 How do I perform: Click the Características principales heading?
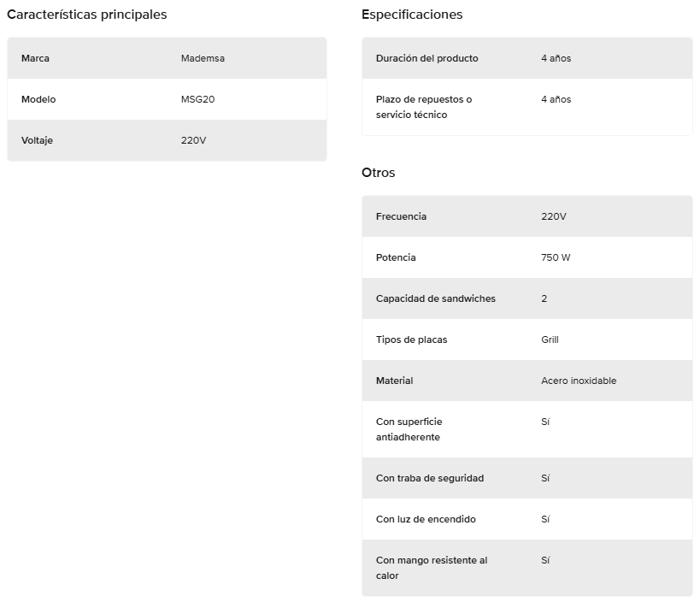87,15
